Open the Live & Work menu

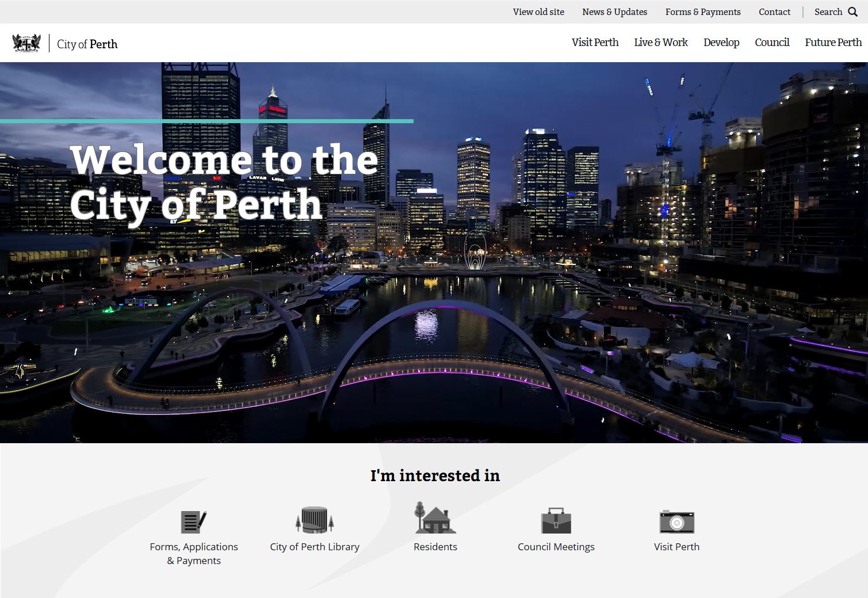[x=660, y=42]
